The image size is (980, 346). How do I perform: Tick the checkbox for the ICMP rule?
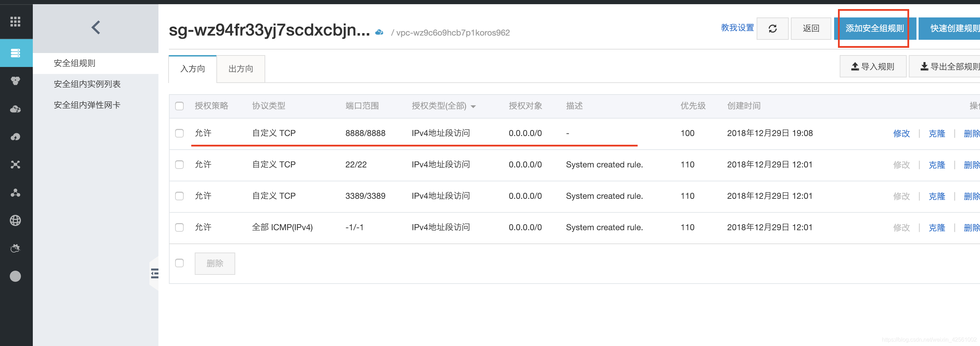(179, 227)
